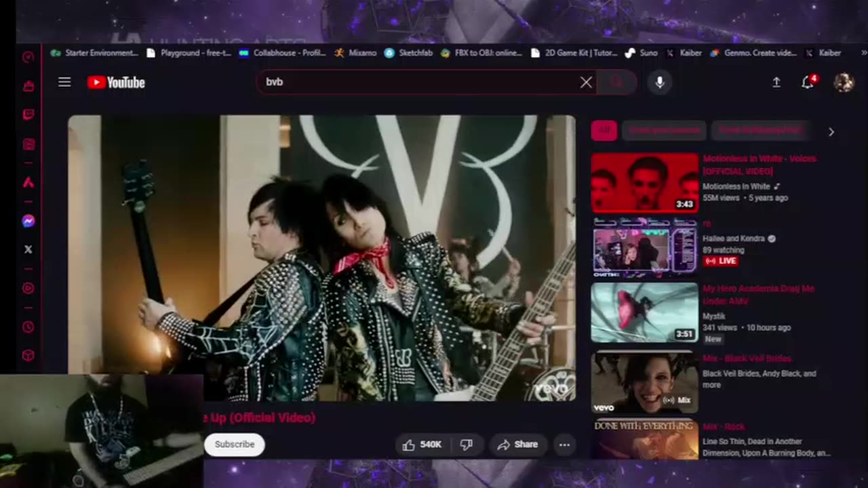
Task: Click the video title '(Official Video)'
Action: [x=260, y=418]
